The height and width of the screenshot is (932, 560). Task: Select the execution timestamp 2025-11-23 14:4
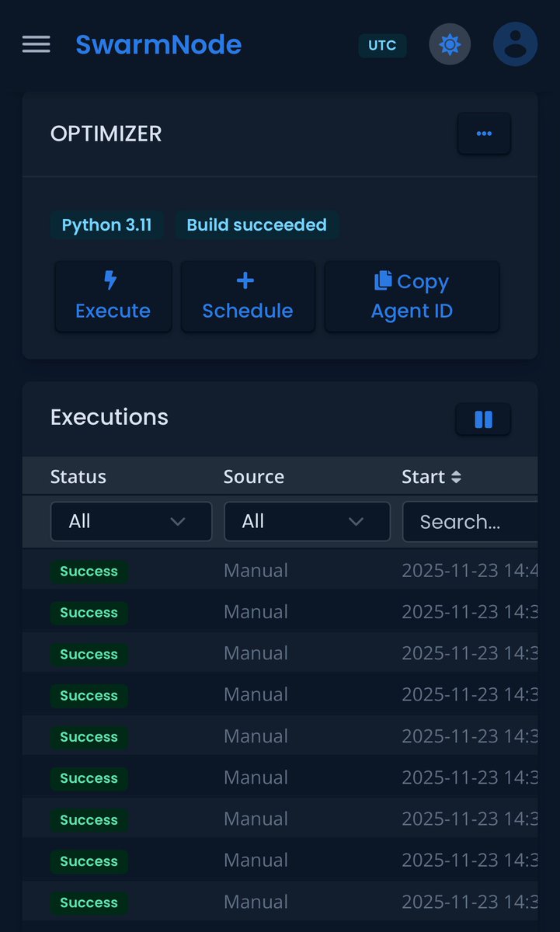pyautogui.click(x=470, y=571)
